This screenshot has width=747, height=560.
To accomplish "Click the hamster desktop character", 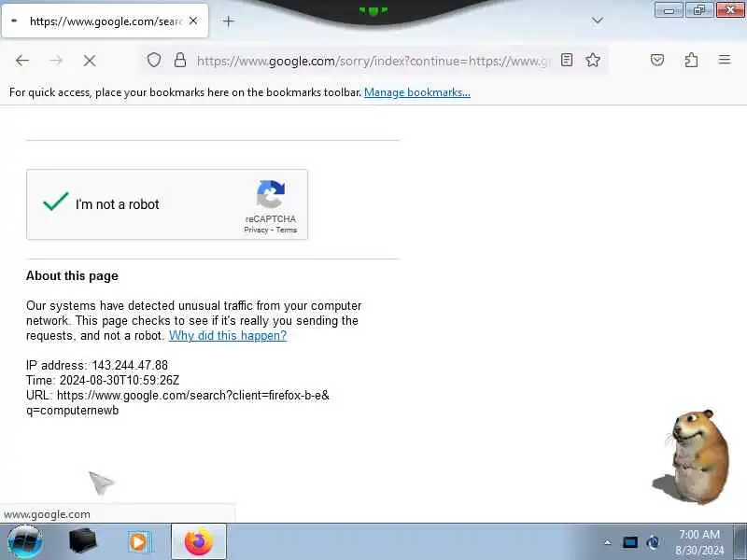I will 692,455.
